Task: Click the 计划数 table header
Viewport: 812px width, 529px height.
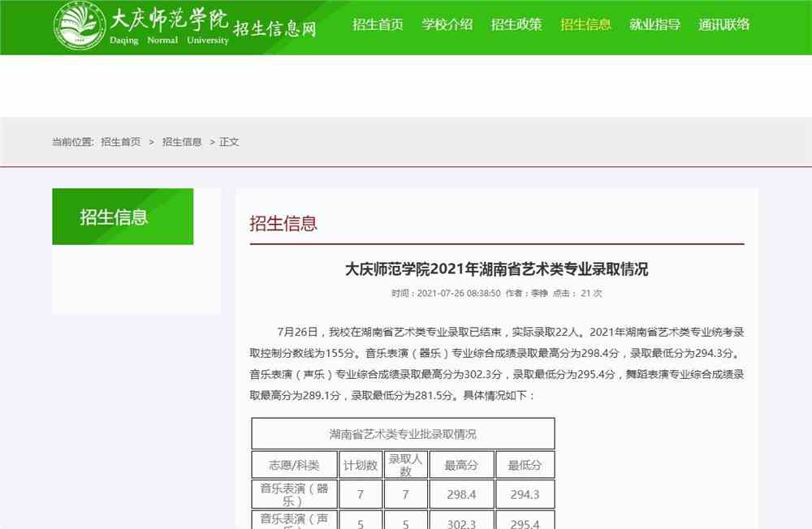Action: [361, 465]
